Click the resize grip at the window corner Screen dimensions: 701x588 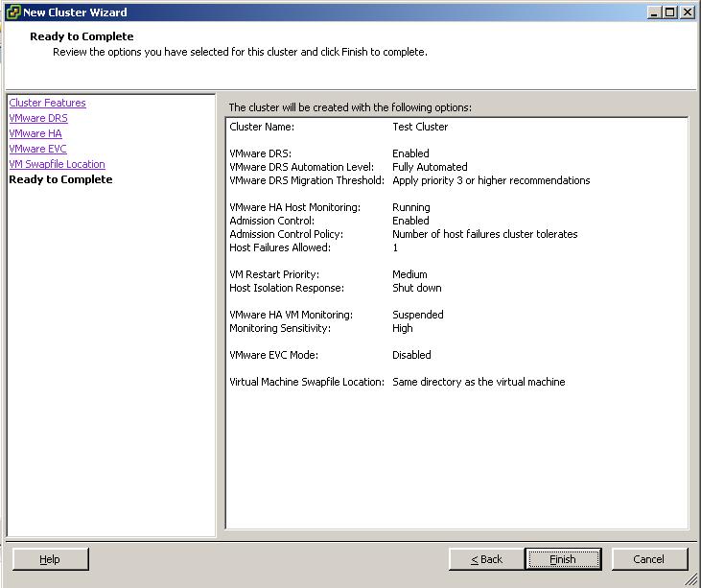click(x=690, y=579)
